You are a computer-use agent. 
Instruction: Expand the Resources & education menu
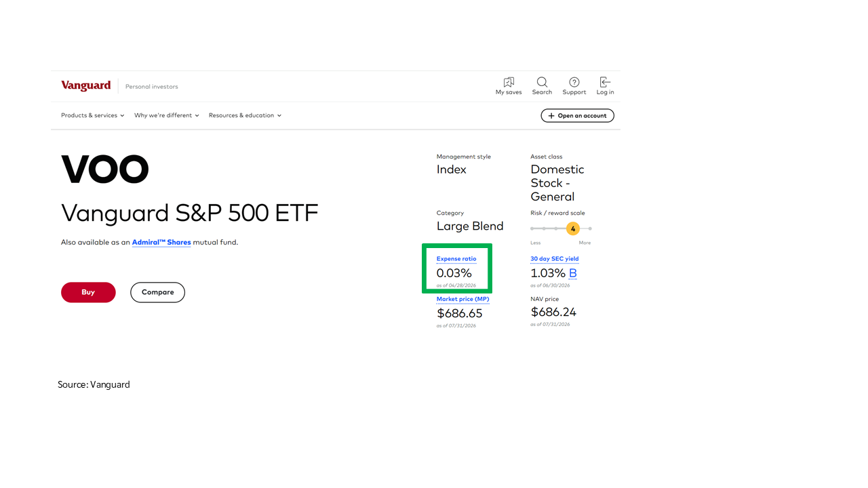click(245, 115)
